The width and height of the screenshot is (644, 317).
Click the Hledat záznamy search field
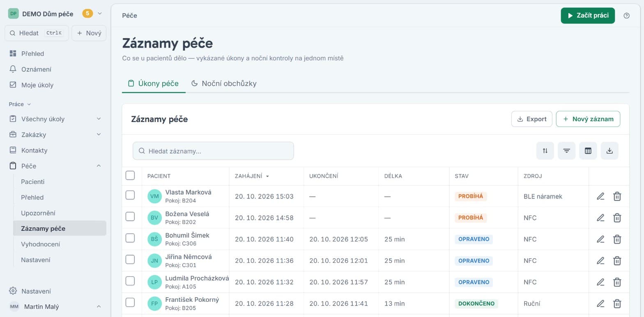pos(213,151)
